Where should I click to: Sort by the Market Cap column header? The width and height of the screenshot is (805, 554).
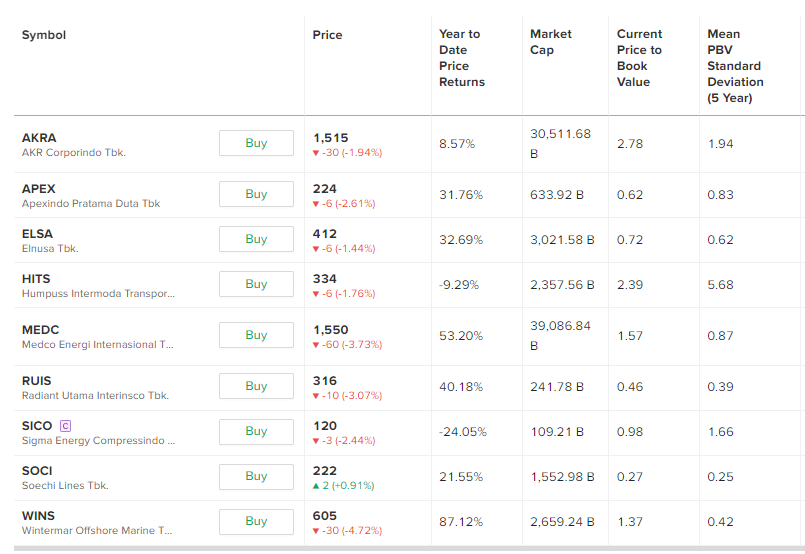[551, 42]
